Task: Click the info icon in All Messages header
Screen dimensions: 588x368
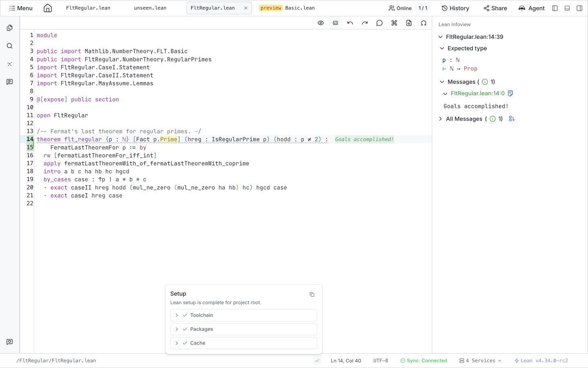Action: click(x=493, y=119)
